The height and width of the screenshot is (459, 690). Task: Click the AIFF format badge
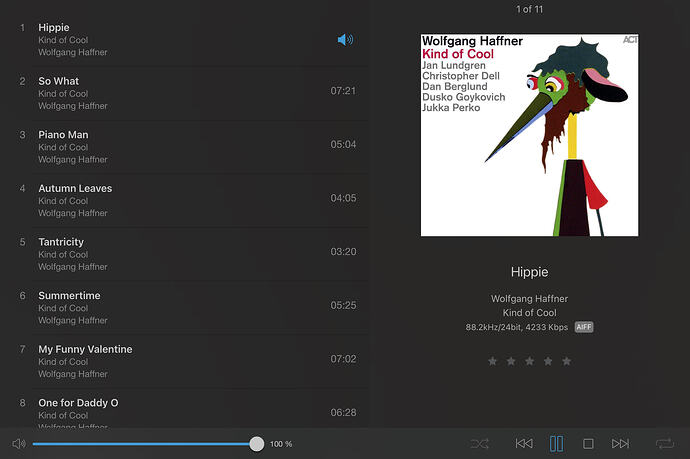(584, 327)
